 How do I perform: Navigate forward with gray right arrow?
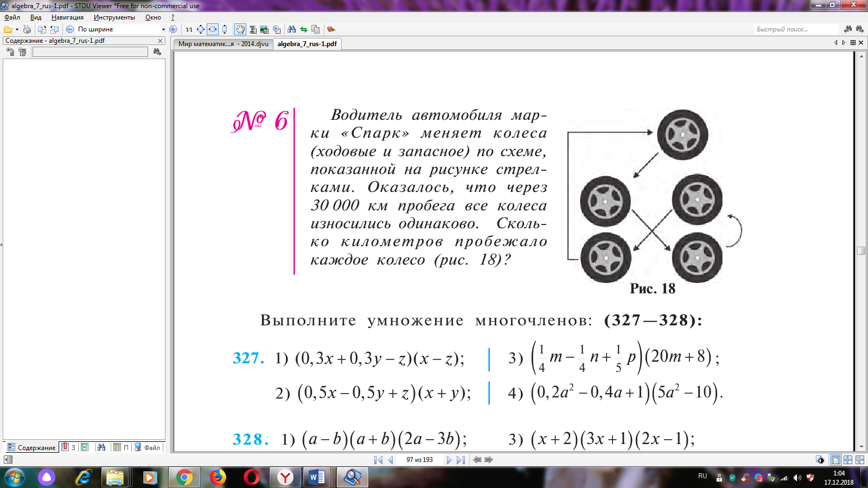click(x=488, y=460)
